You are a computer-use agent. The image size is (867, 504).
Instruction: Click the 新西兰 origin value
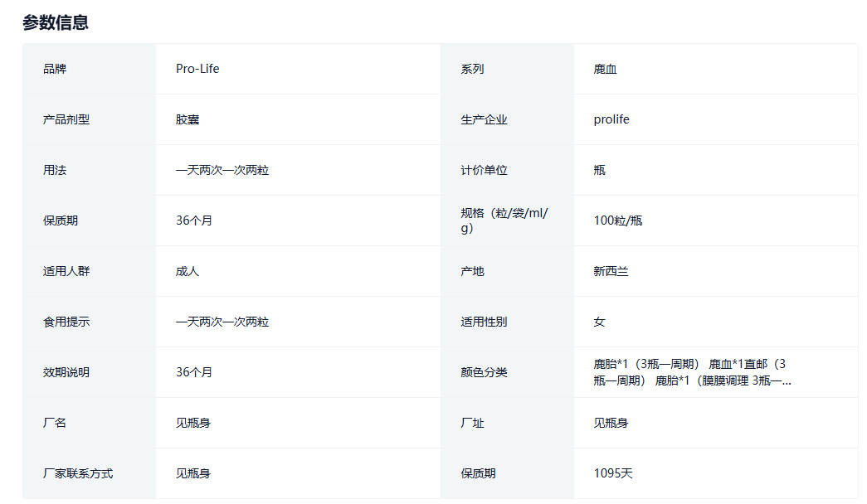click(611, 271)
